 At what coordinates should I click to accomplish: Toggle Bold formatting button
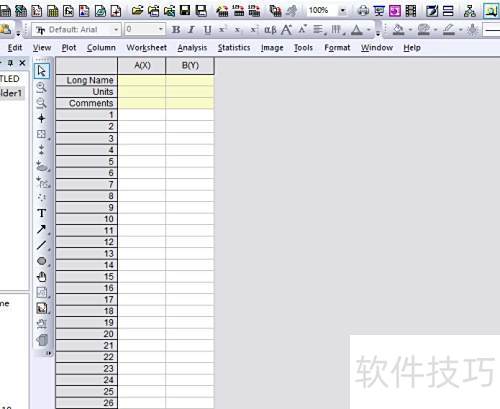tap(176, 30)
